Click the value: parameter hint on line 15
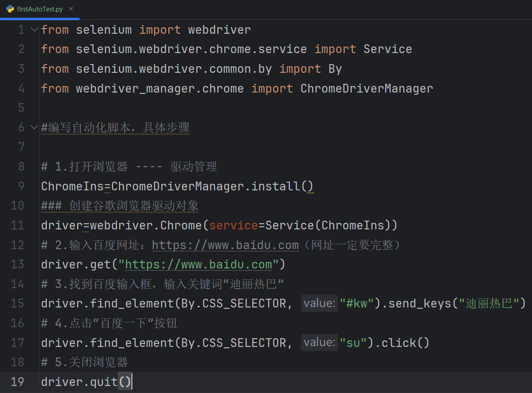 (x=319, y=304)
